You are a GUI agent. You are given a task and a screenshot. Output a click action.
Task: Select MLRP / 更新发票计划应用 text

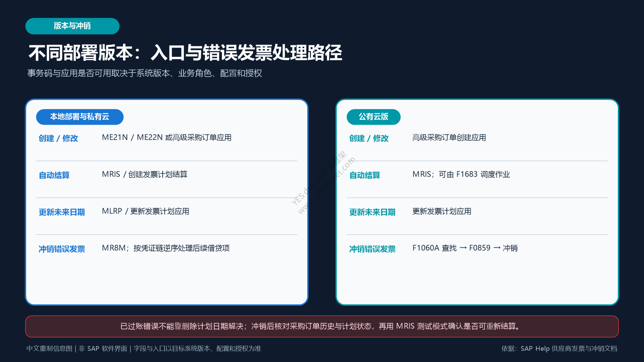click(146, 211)
